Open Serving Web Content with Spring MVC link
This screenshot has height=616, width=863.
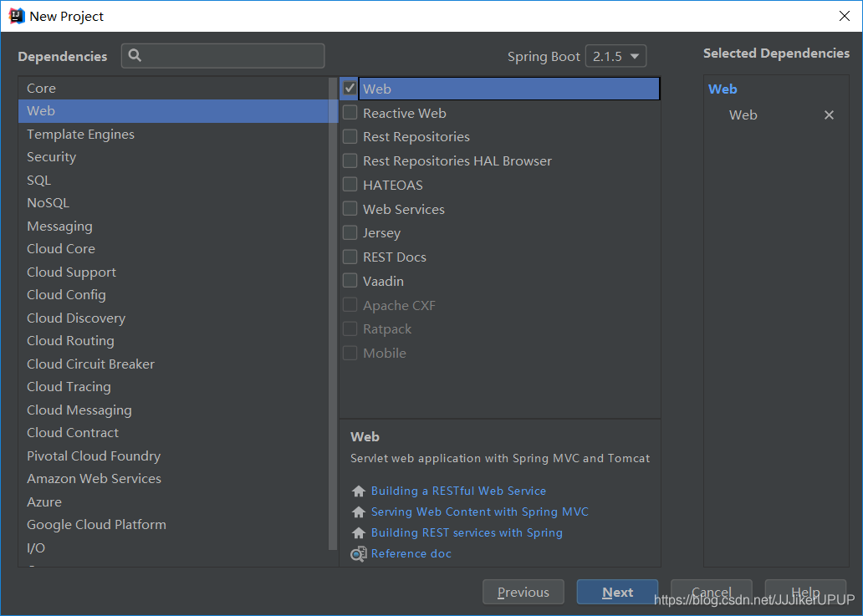coord(480,512)
